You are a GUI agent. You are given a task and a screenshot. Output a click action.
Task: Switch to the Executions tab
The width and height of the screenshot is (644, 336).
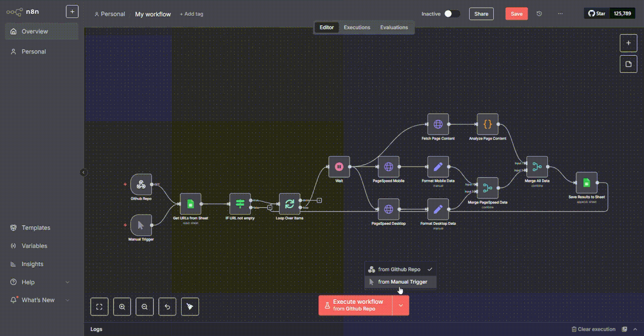pos(357,27)
